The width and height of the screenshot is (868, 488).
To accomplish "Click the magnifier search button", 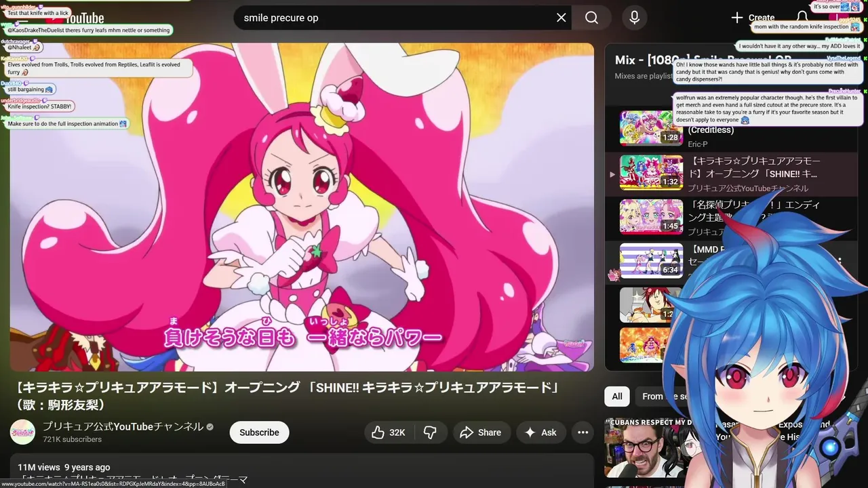I will point(592,18).
